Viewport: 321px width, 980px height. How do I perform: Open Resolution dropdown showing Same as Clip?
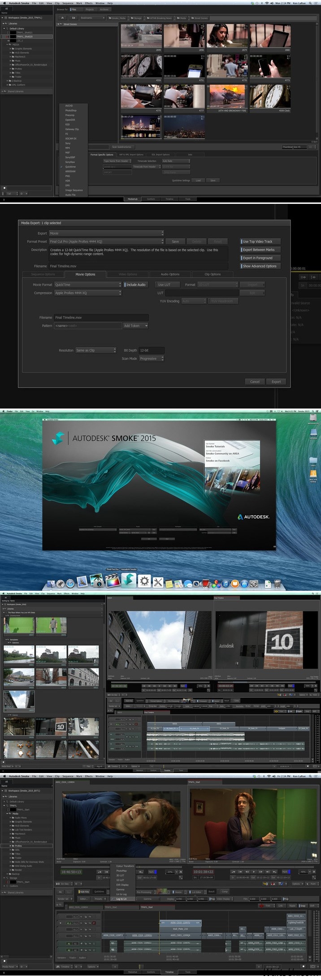(x=96, y=350)
